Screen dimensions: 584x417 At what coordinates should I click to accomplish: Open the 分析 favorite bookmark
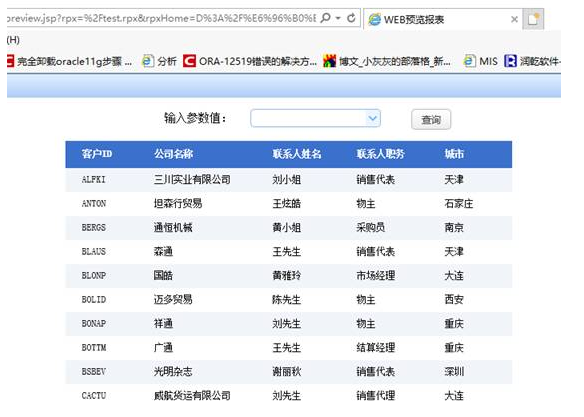159,61
